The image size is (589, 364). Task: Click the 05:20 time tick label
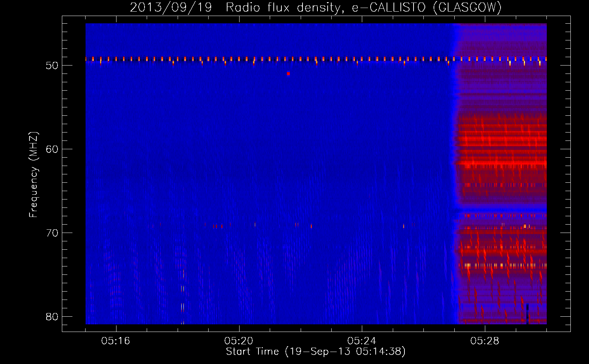pos(239,341)
